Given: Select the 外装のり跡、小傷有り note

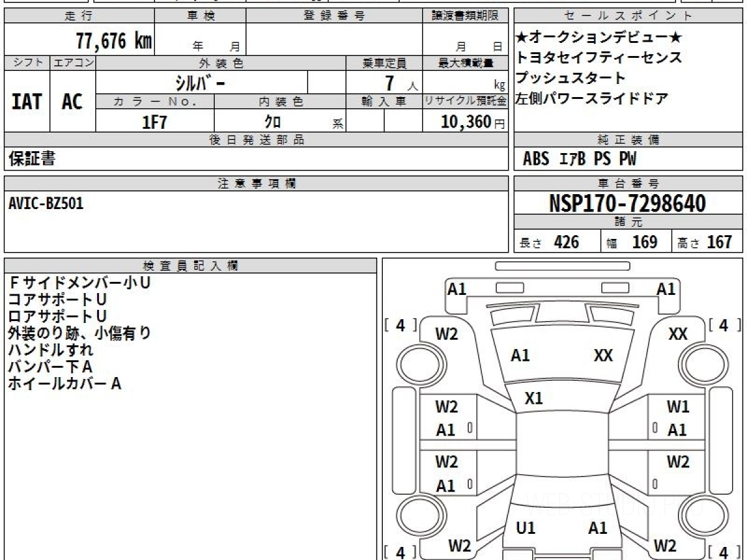Looking at the screenshot, I should [x=79, y=333].
